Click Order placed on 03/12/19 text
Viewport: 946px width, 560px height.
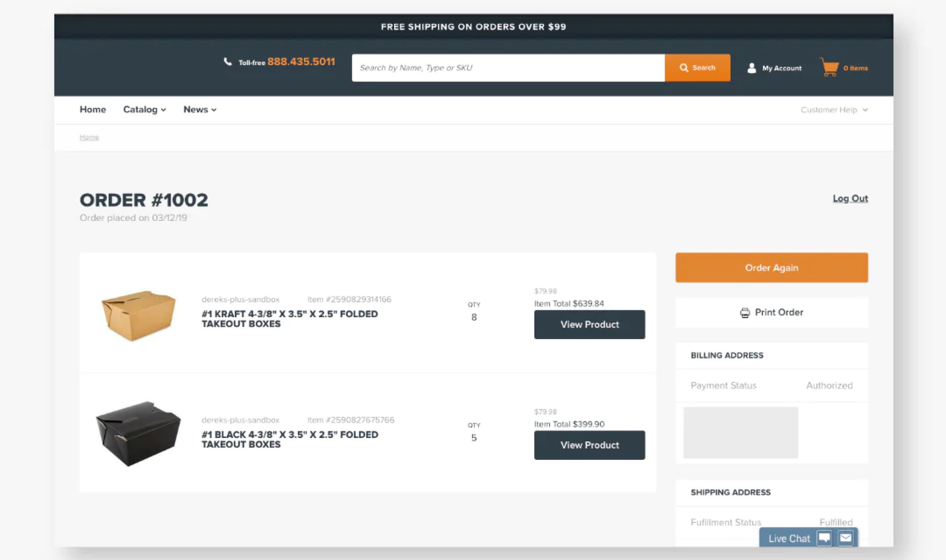pyautogui.click(x=133, y=218)
